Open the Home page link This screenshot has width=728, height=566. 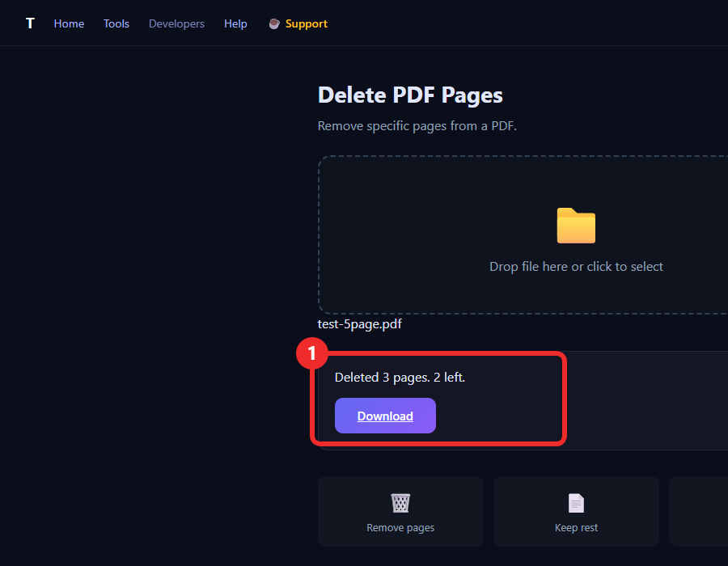(x=69, y=23)
